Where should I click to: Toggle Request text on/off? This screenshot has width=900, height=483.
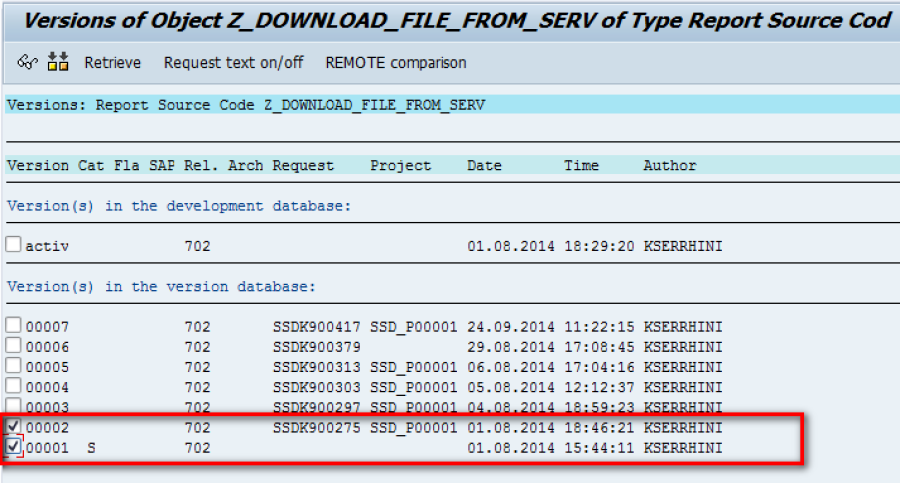click(234, 63)
